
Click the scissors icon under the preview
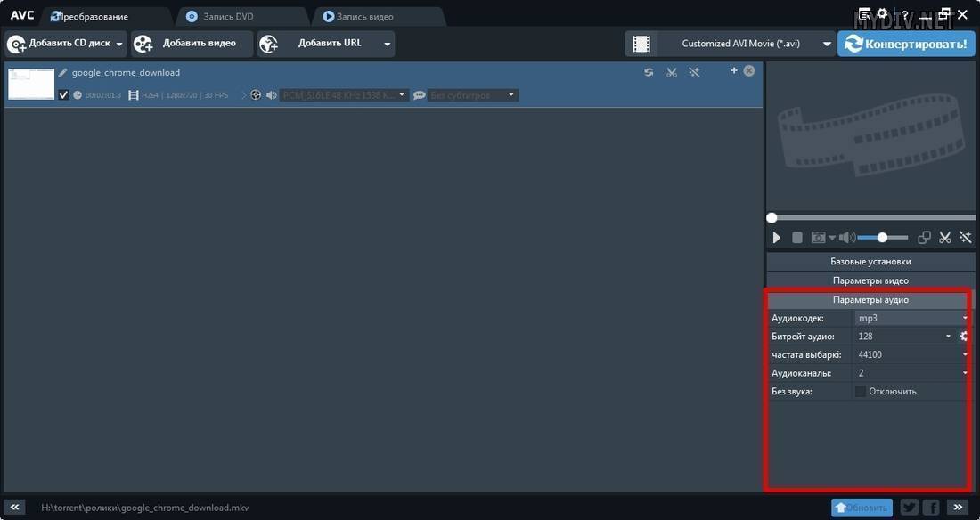945,238
